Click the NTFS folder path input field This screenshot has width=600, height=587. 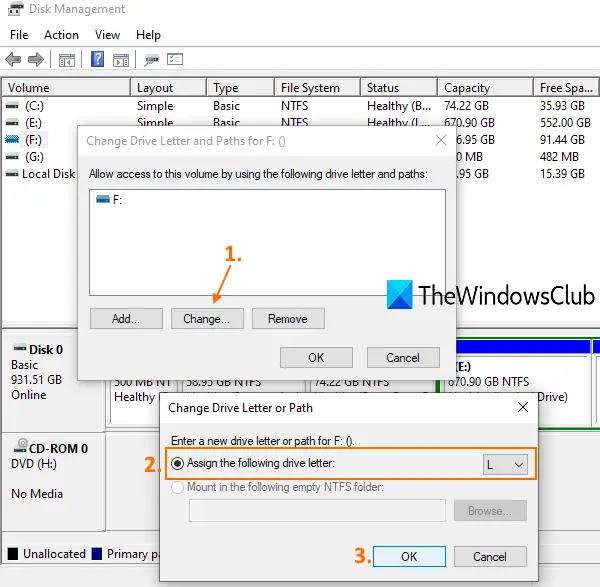317,510
